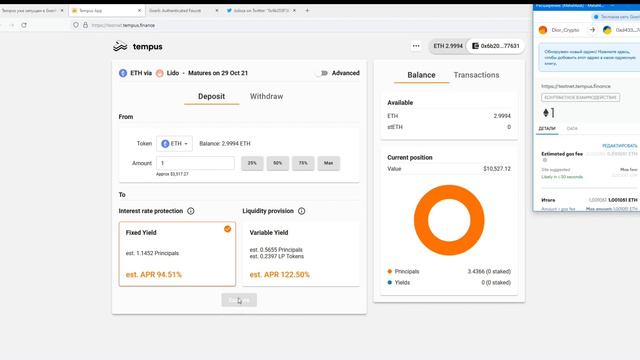Image resolution: width=640 pixels, height=360 pixels.
Task: Click the Twitter bird icon on the tab
Action: (x=229, y=11)
